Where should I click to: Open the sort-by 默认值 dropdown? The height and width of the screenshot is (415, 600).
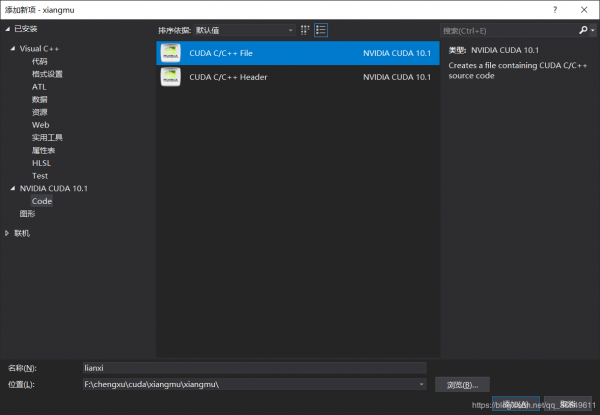pos(245,30)
